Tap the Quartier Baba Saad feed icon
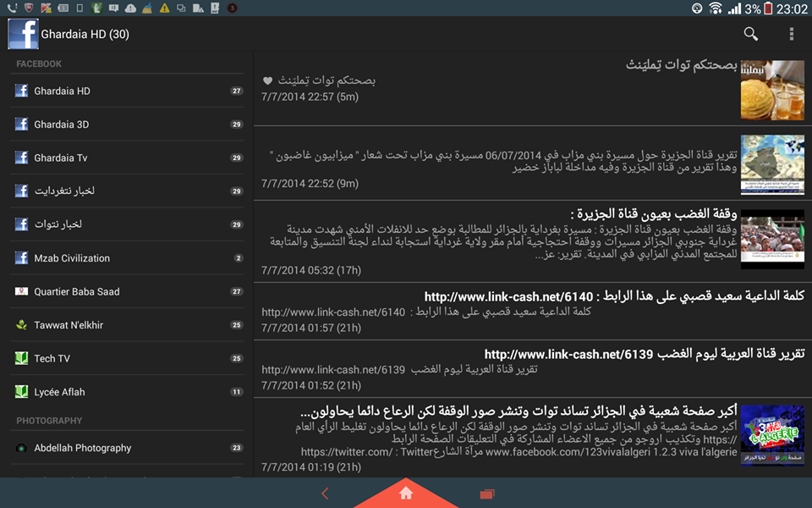812x508 pixels. click(21, 291)
